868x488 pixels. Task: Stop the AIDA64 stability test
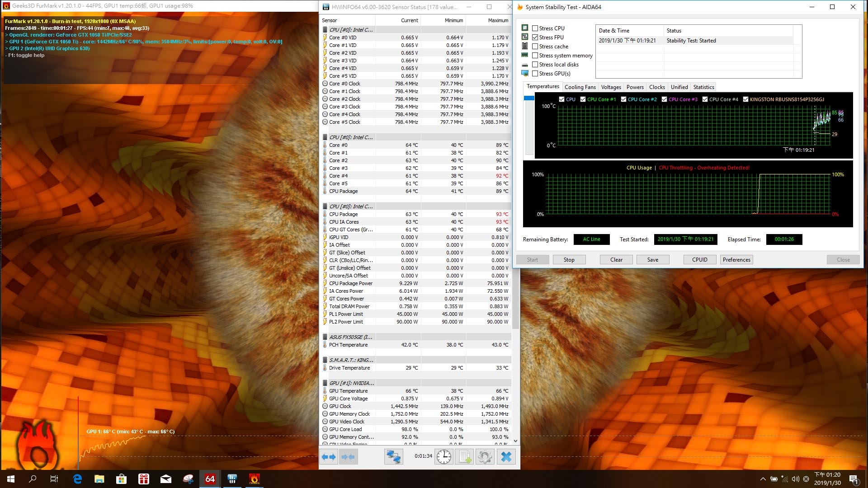tap(569, 260)
